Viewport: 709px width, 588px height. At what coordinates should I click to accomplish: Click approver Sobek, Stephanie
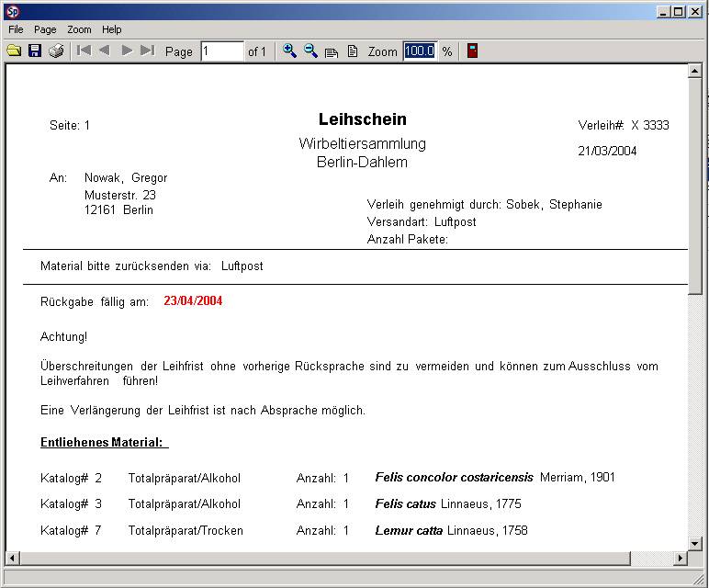point(554,205)
